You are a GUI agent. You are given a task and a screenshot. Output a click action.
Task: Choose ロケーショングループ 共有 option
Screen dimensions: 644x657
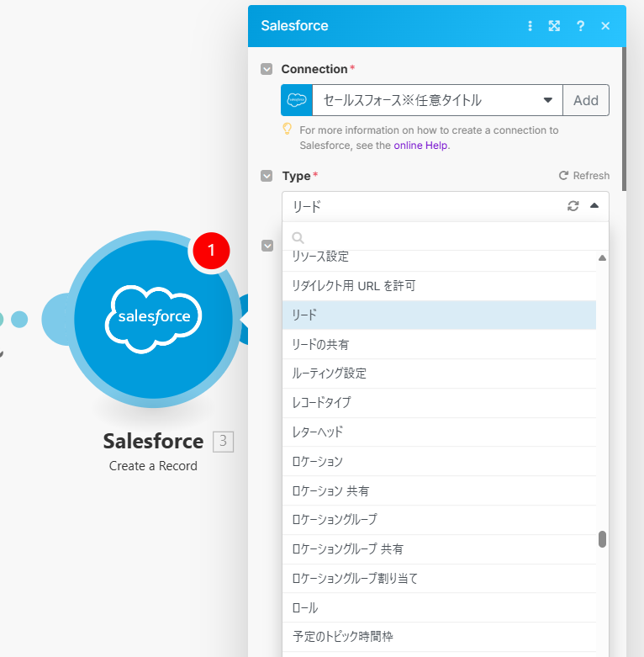439,549
